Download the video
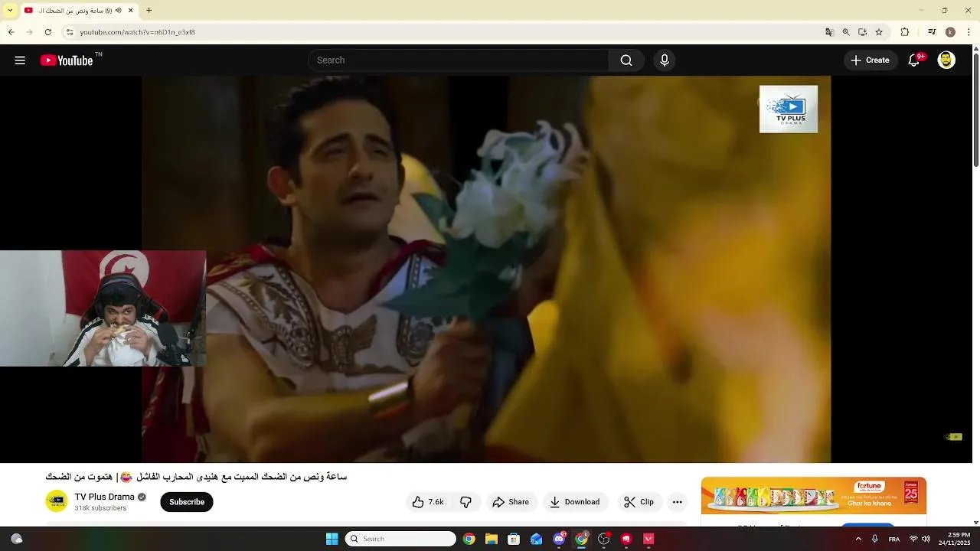Image resolution: width=980 pixels, height=551 pixels. click(575, 502)
